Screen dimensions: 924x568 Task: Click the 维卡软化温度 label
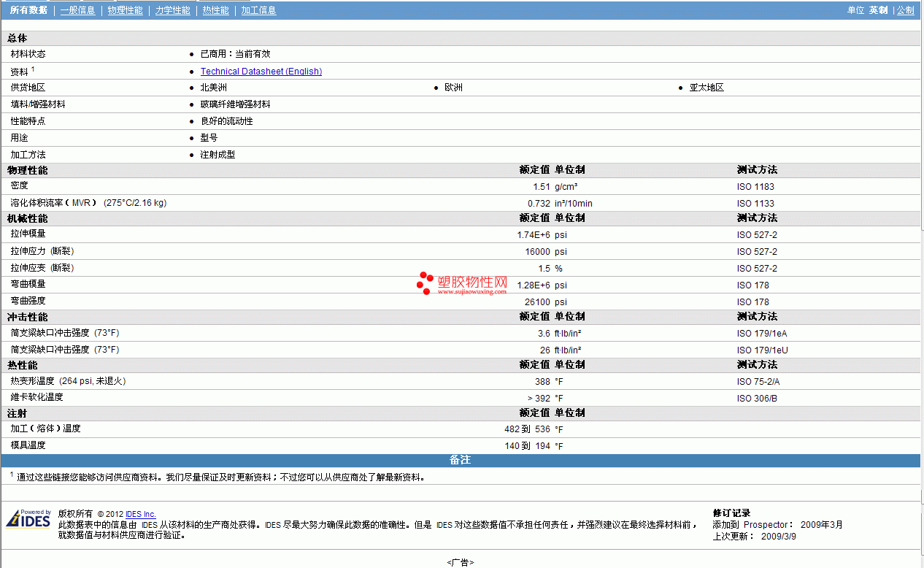[x=37, y=397]
